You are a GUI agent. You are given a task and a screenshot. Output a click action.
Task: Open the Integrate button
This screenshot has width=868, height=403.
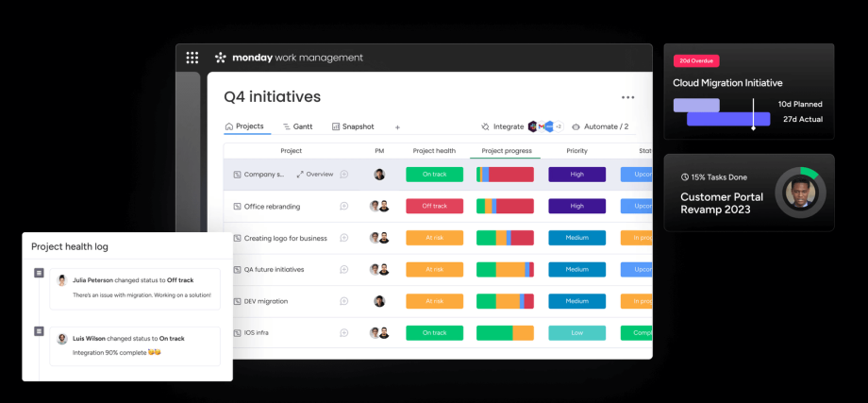click(502, 126)
